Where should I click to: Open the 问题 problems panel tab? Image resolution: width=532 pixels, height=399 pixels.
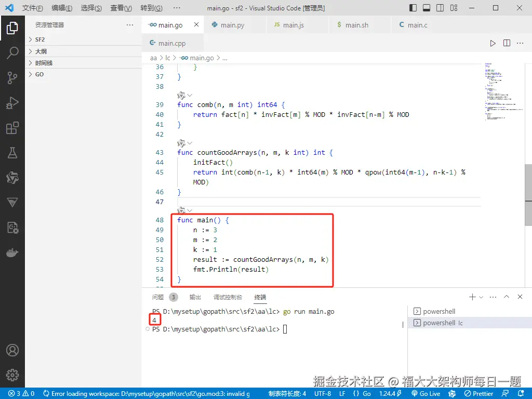point(158,297)
